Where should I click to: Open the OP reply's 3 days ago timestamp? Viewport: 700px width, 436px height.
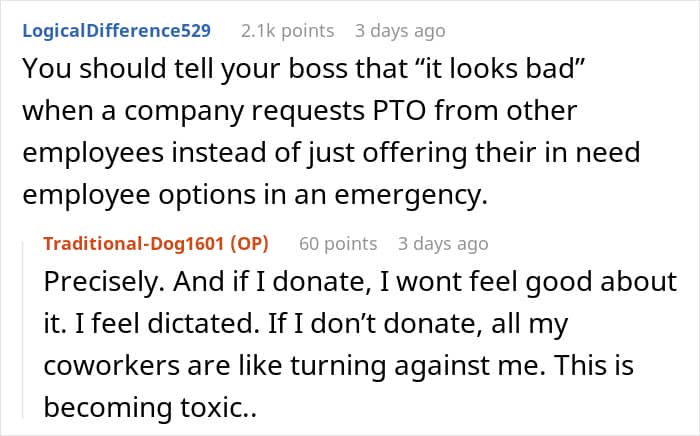pyautogui.click(x=443, y=243)
